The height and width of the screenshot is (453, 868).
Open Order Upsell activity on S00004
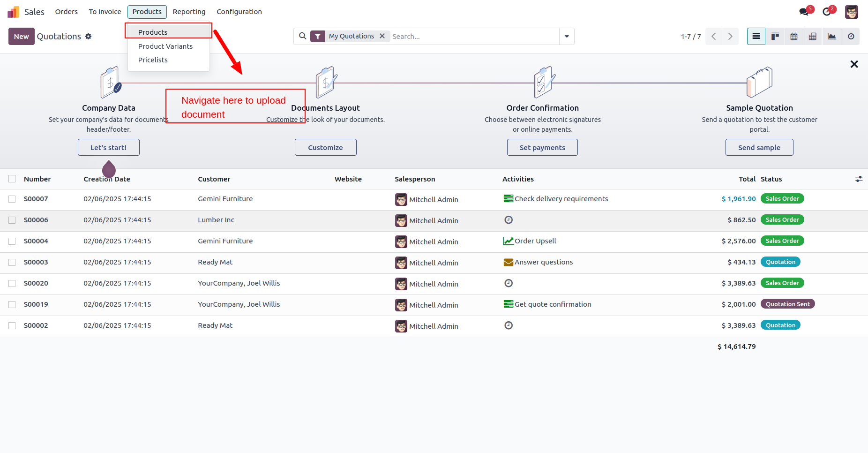click(x=530, y=241)
